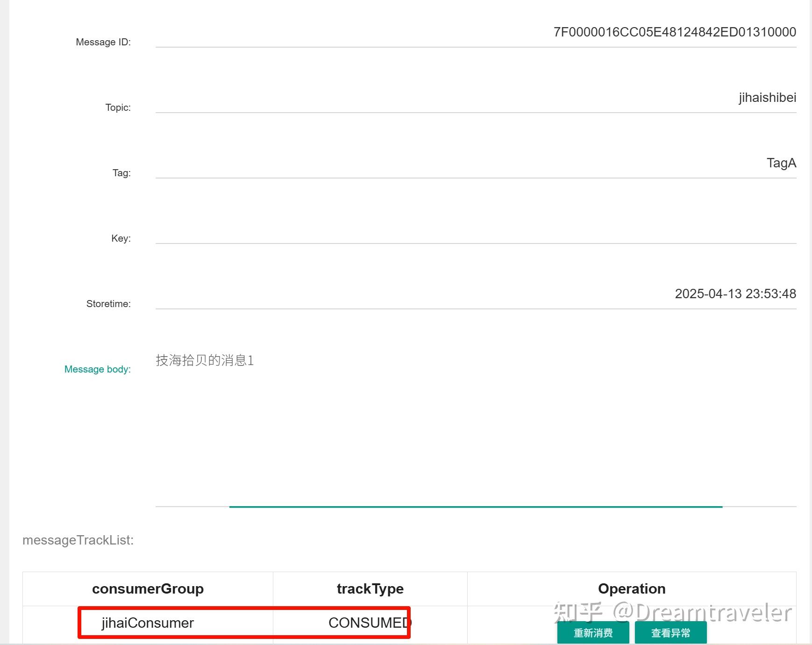This screenshot has height=645, width=812.
Task: Click the messageTrackList section label
Action: point(78,540)
